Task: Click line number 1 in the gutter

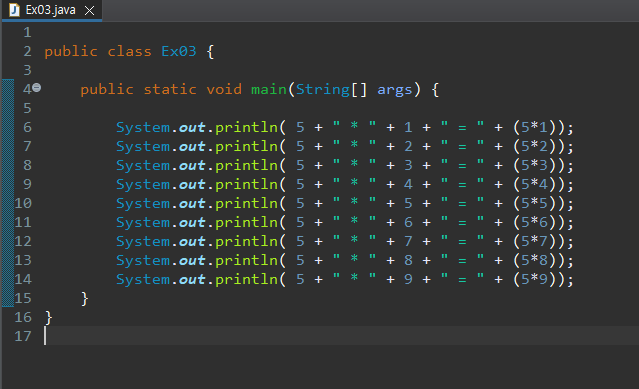Action: point(27,32)
